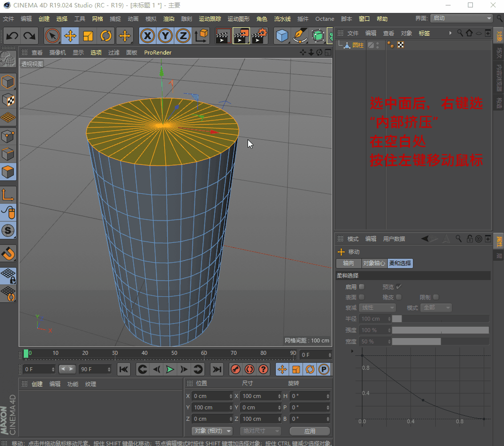The height and width of the screenshot is (446, 504).
Task: Open the 界面 layout dropdown showing 启动
Action: click(461, 18)
